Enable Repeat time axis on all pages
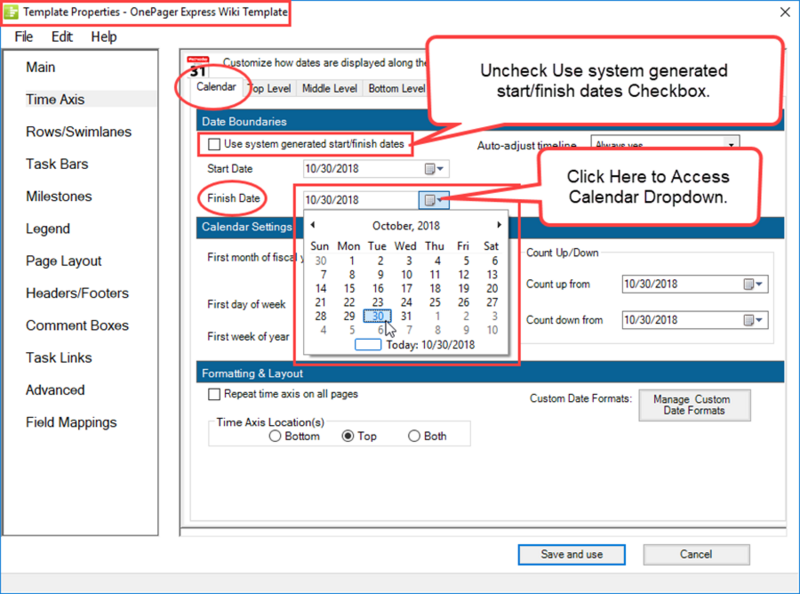The height and width of the screenshot is (594, 800). pos(214,394)
